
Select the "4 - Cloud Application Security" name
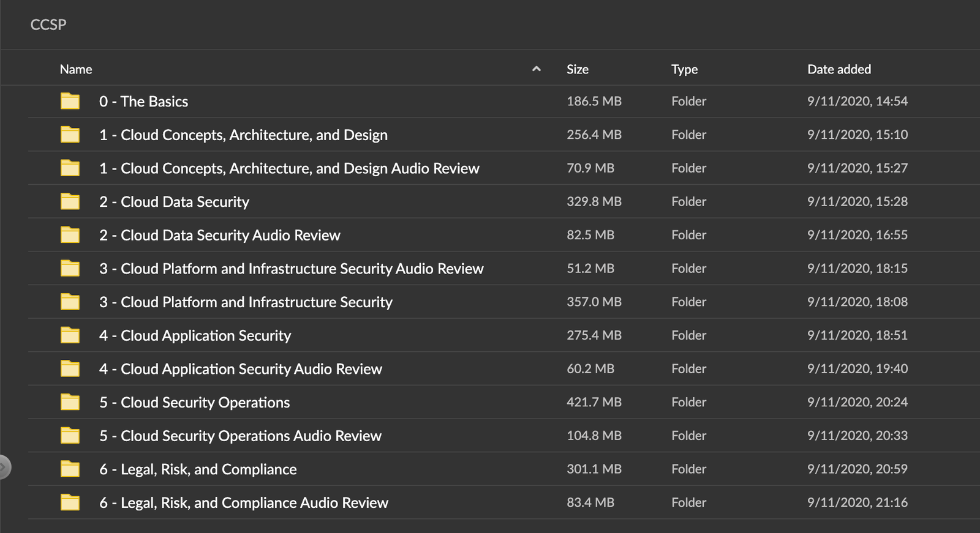(195, 336)
